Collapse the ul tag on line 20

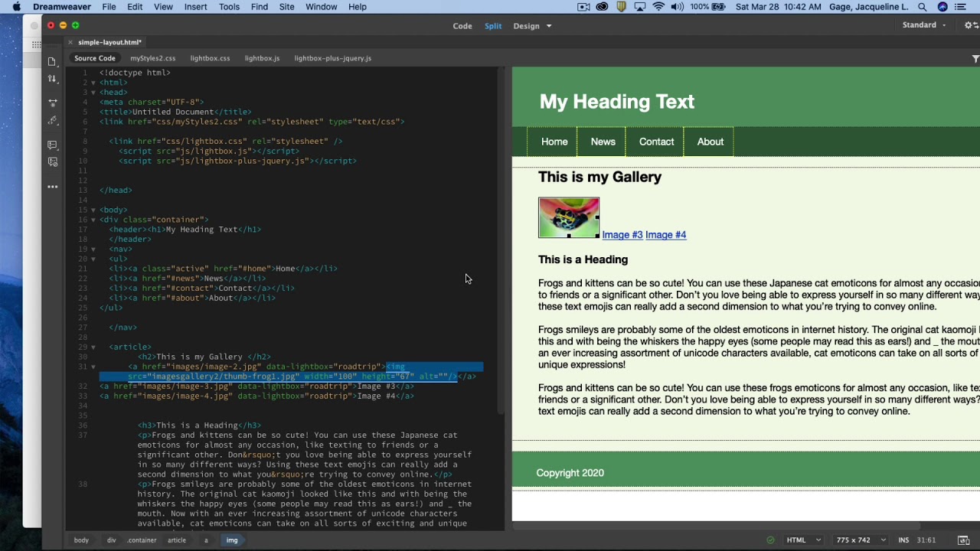(x=93, y=259)
